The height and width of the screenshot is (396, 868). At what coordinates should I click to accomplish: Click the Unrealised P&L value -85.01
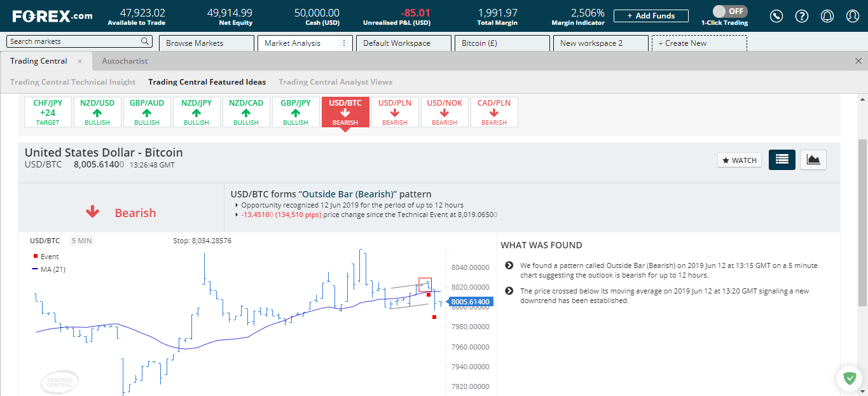tap(415, 13)
